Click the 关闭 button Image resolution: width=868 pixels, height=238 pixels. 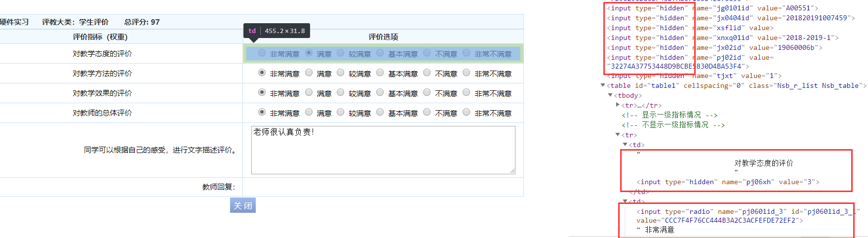coord(243,205)
